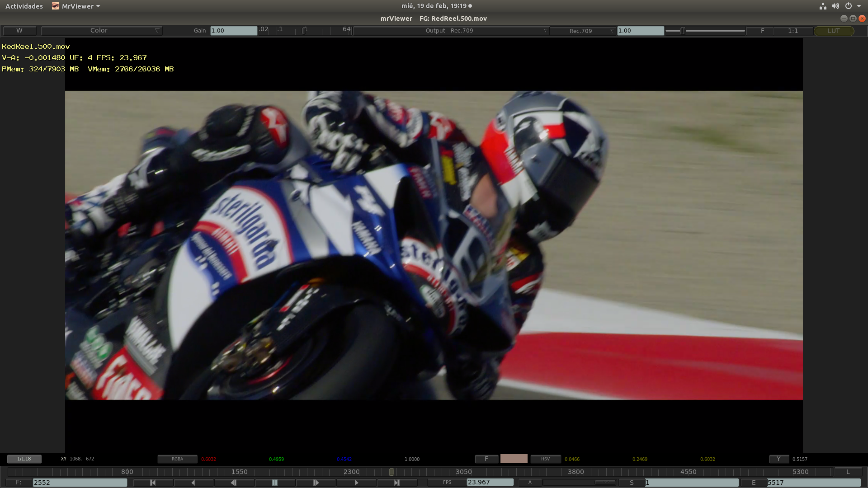Image resolution: width=868 pixels, height=488 pixels.
Task: Jump to the first frame
Action: 153,483
